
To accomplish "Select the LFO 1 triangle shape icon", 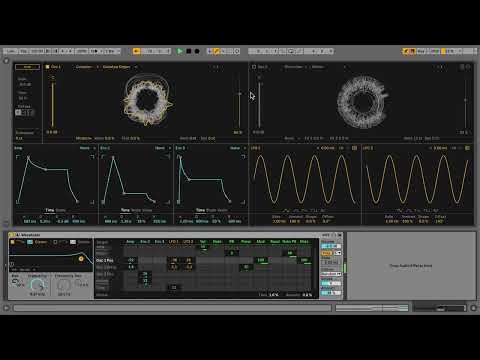I will coord(295,210).
